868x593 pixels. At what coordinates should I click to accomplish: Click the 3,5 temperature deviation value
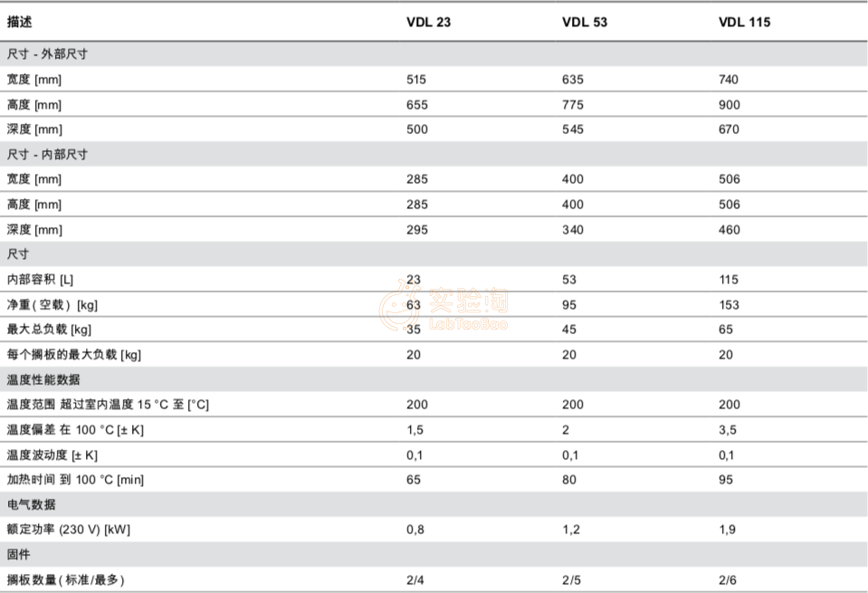pyautogui.click(x=727, y=430)
